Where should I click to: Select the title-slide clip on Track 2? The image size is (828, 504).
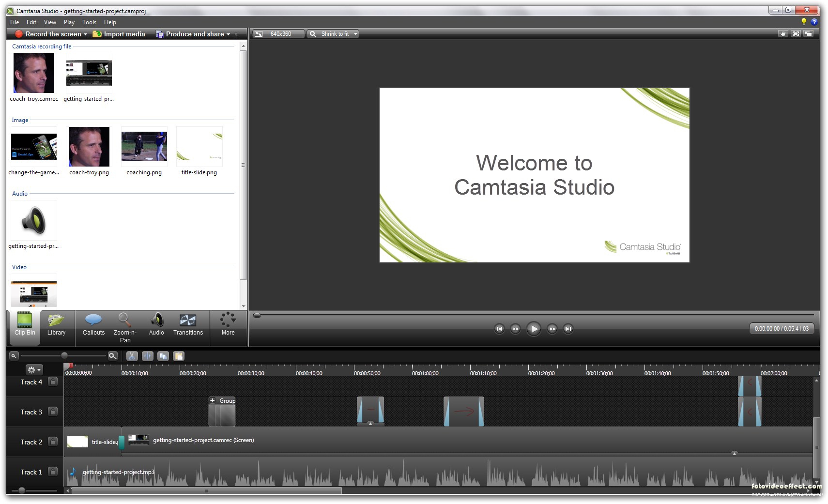[92, 442]
